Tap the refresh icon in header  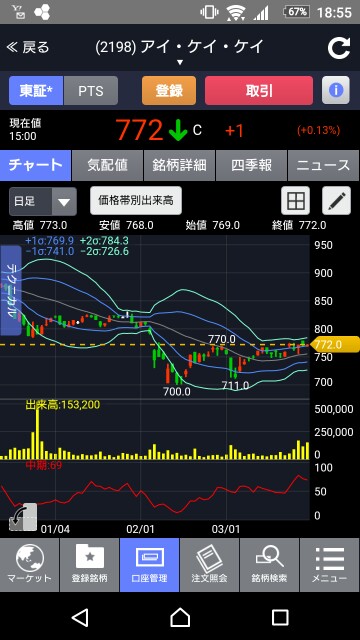(x=339, y=48)
